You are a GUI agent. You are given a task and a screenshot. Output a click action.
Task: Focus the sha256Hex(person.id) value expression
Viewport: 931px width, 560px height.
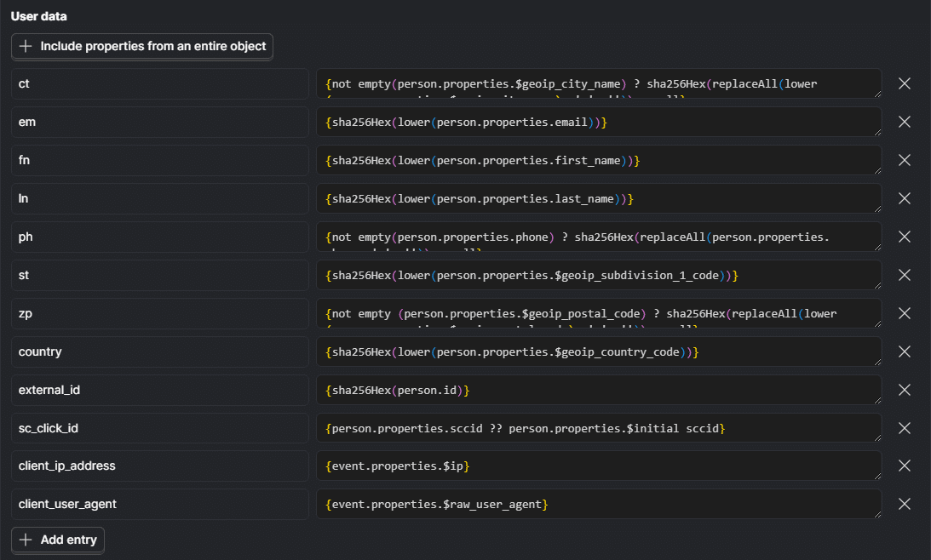[599, 390]
